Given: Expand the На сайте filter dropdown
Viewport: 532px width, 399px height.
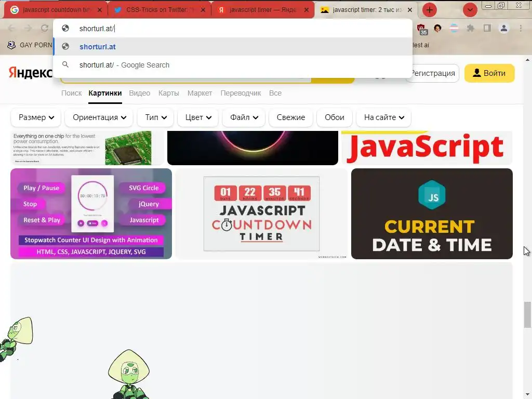Looking at the screenshot, I should point(384,117).
